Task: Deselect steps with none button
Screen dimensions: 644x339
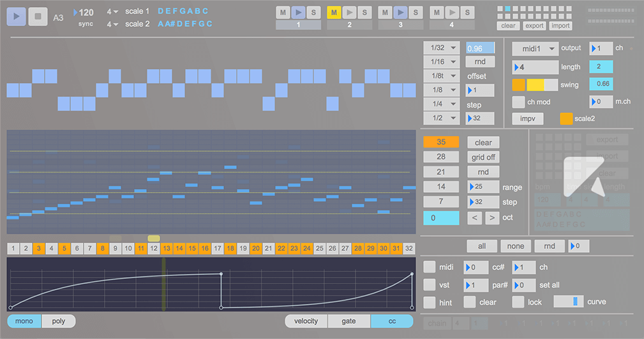Action: (x=516, y=246)
